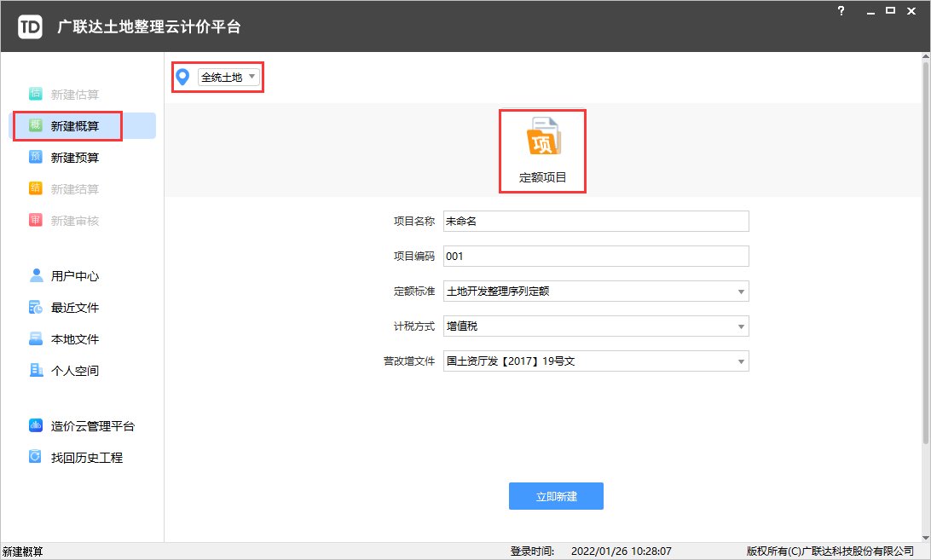The width and height of the screenshot is (931, 560).
Task: Open 最近文件 recent files icon
Action: 36,307
